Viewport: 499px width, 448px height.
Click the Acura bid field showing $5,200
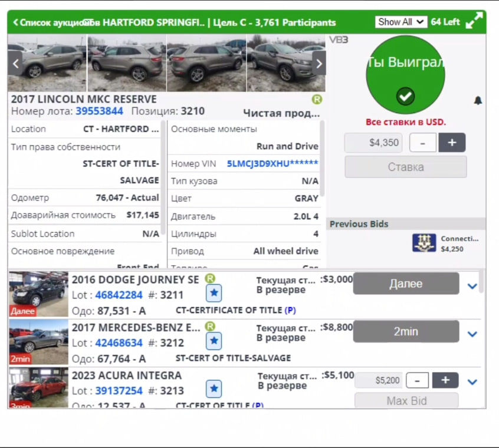379,380
